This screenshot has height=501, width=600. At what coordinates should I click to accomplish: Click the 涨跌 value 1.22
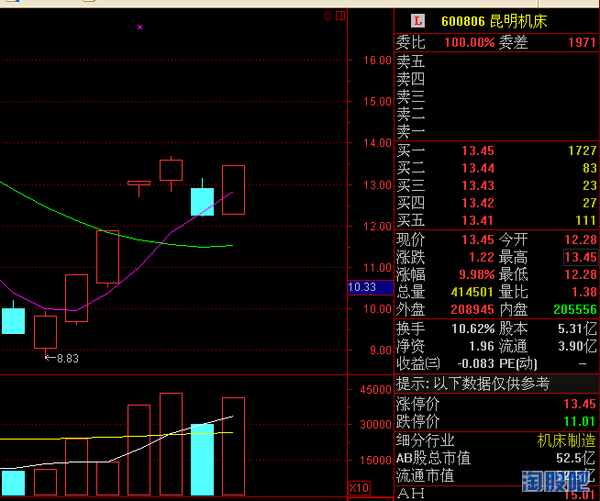[482, 257]
